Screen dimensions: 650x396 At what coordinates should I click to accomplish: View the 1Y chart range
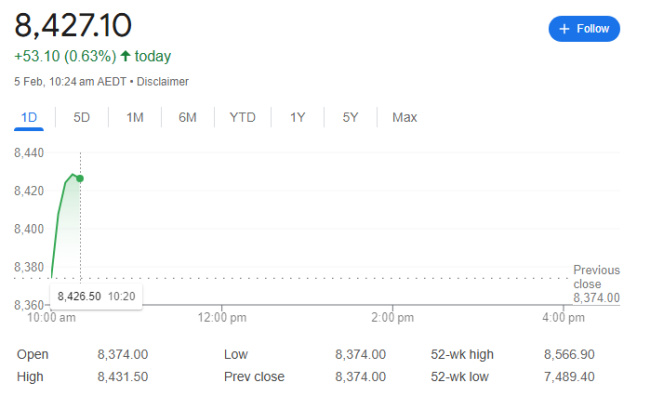(x=297, y=118)
